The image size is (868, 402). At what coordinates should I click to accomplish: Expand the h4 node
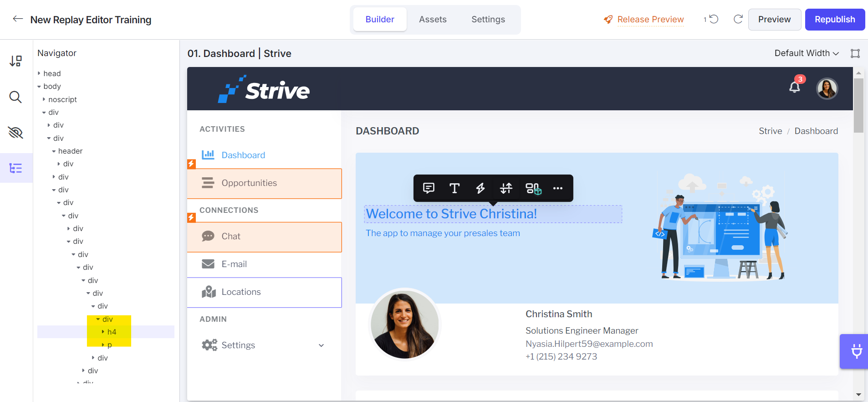(x=103, y=332)
